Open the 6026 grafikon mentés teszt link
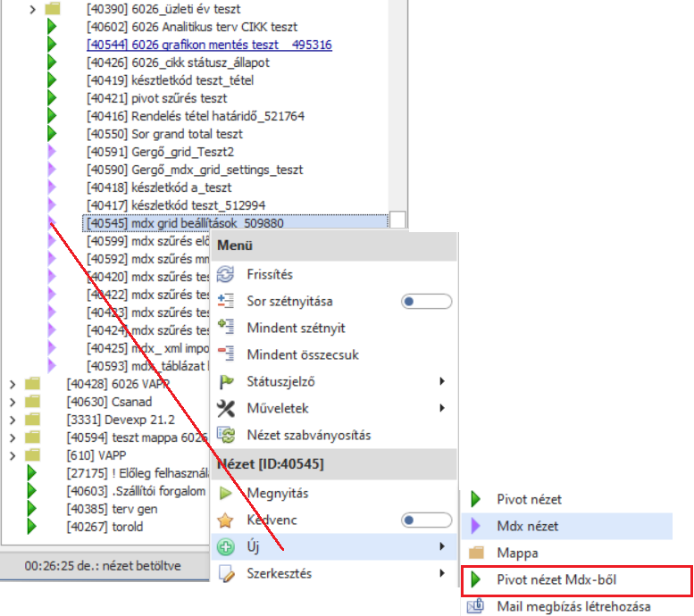This screenshot has height=616, width=694. pyautogui.click(x=209, y=45)
